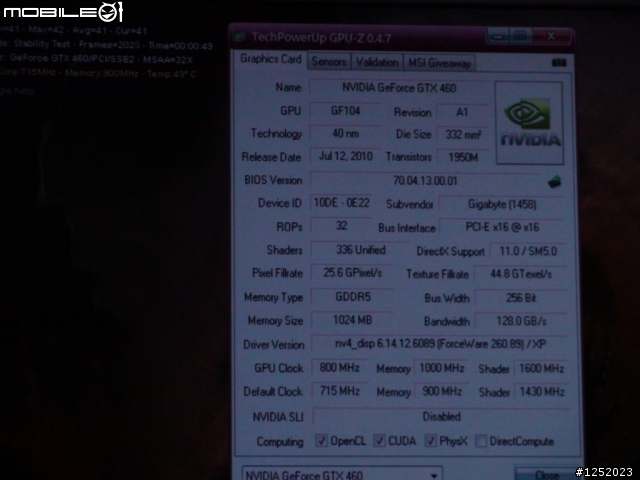Click the Subvendor value Gigabyte (1458)
Image resolution: width=640 pixels, height=480 pixels.
[502, 204]
